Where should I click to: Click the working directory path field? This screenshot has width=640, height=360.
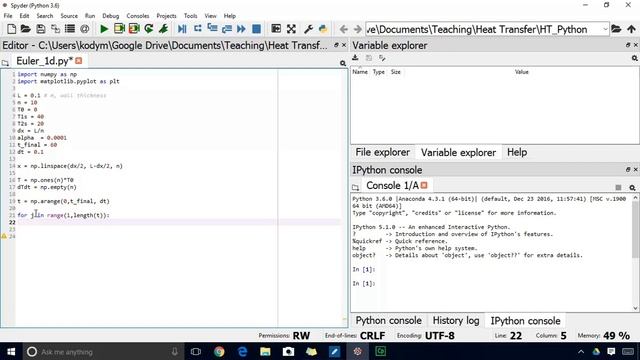484,29
